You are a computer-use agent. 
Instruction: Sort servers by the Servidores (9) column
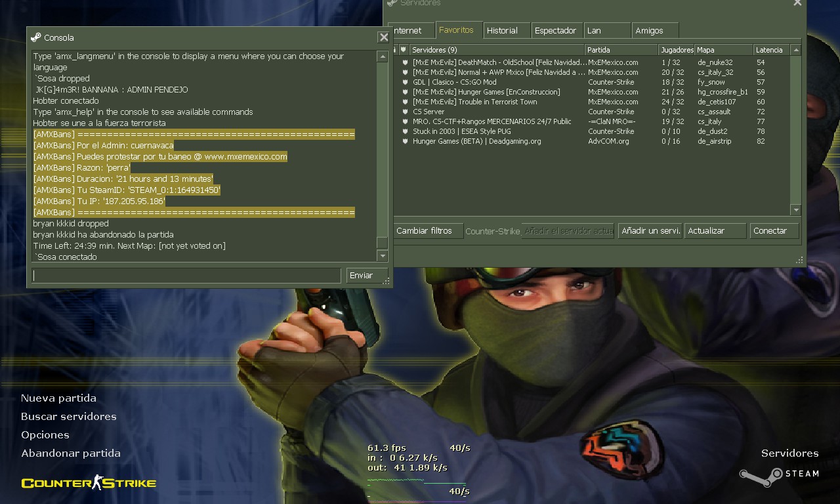coord(497,50)
